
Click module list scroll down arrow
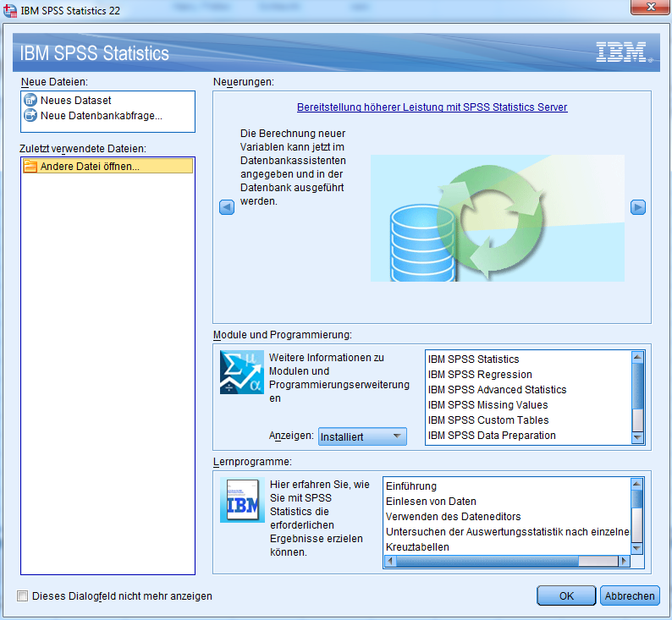tap(637, 437)
